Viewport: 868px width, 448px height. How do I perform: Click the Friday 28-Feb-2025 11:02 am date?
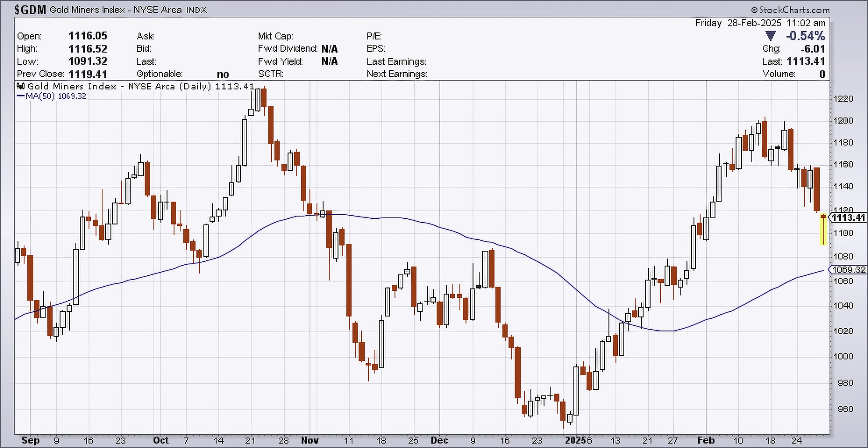pos(760,23)
